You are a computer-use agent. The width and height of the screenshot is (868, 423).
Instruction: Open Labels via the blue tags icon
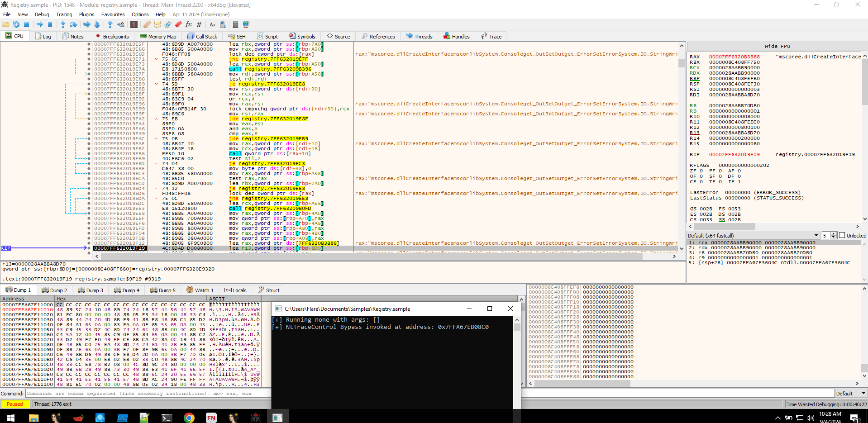coord(168,24)
